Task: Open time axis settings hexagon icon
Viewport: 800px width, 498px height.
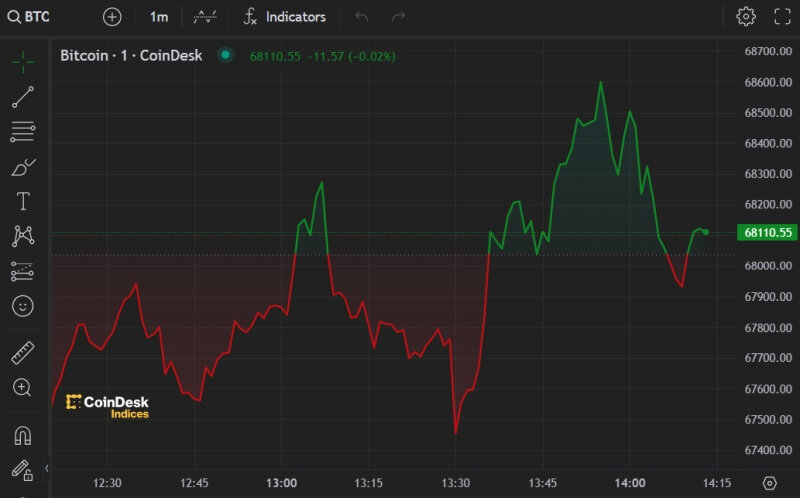Action: [x=769, y=483]
